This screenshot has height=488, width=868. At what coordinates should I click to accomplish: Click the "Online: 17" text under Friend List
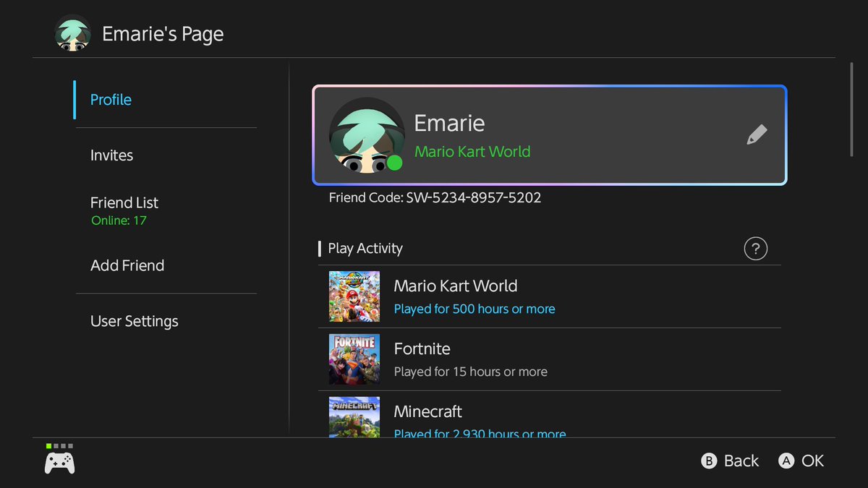(119, 221)
